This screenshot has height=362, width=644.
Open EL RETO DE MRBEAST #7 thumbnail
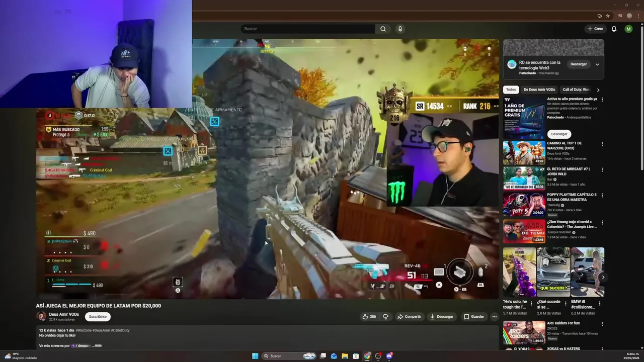point(524,178)
